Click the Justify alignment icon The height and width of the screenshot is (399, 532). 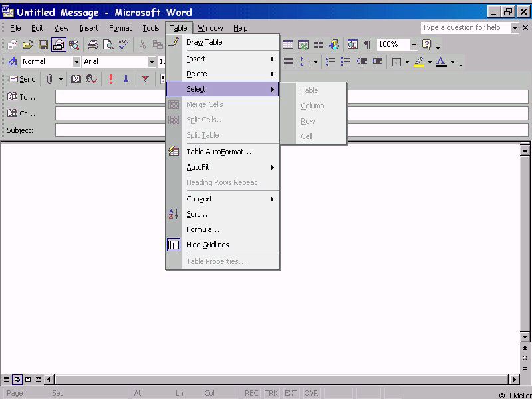pyautogui.click(x=289, y=62)
